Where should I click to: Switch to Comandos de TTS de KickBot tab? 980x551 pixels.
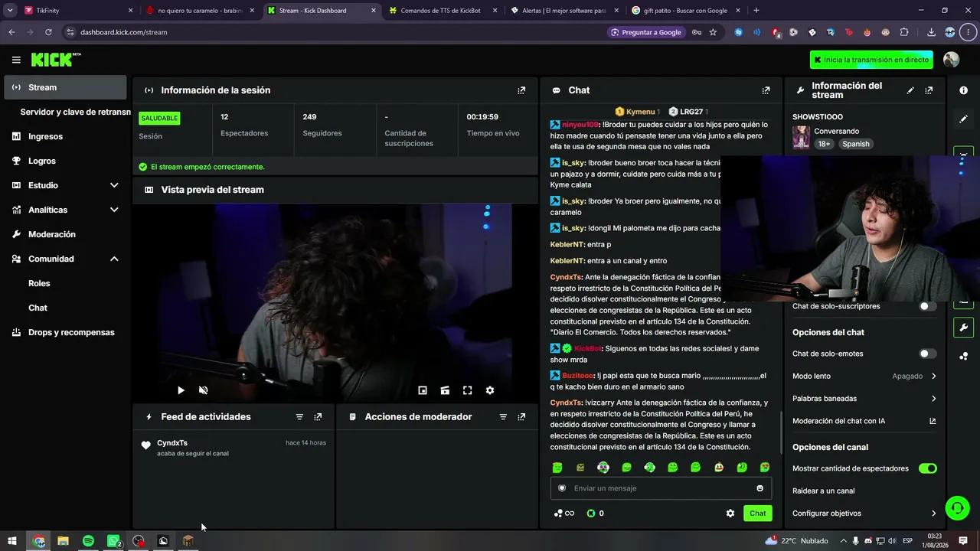click(x=442, y=11)
